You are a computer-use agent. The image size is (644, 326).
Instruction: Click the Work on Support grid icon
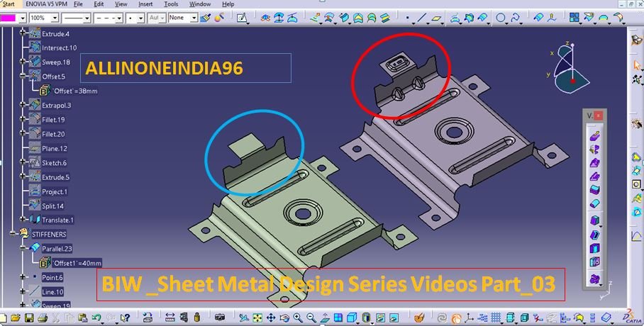coord(496,317)
